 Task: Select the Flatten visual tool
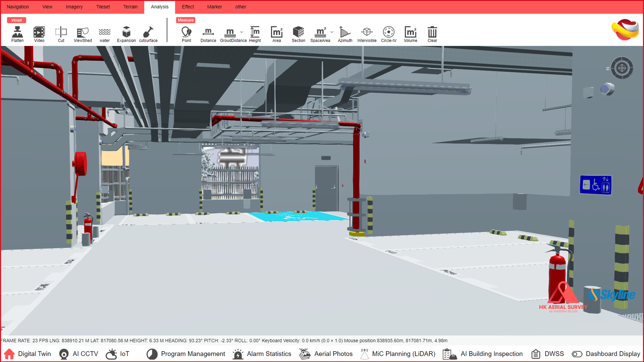pos(17,34)
